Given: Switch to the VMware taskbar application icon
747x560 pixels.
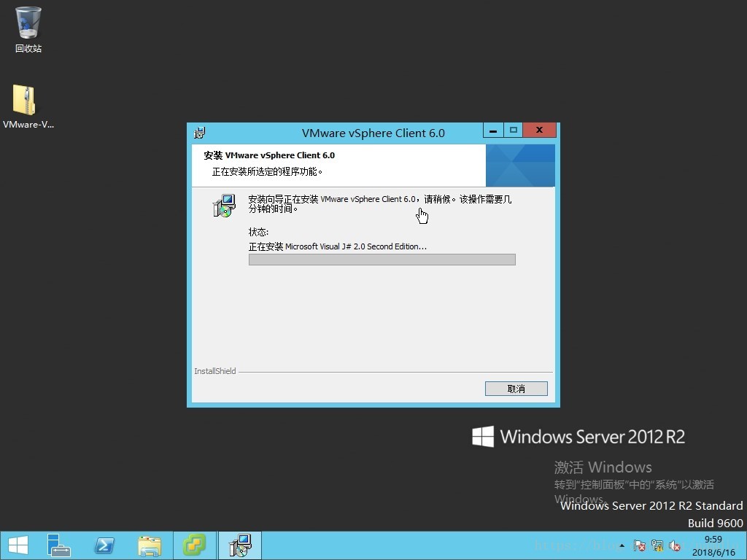Looking at the screenshot, I should click(x=194, y=545).
